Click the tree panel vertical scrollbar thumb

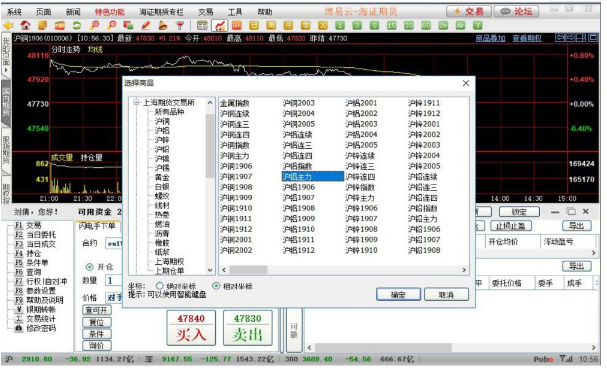pos(210,145)
